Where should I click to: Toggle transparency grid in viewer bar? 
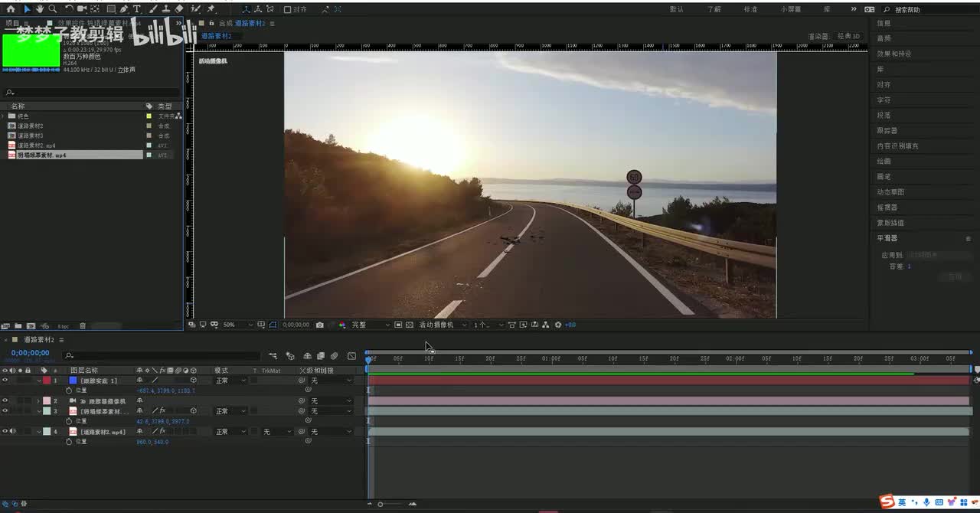click(410, 325)
